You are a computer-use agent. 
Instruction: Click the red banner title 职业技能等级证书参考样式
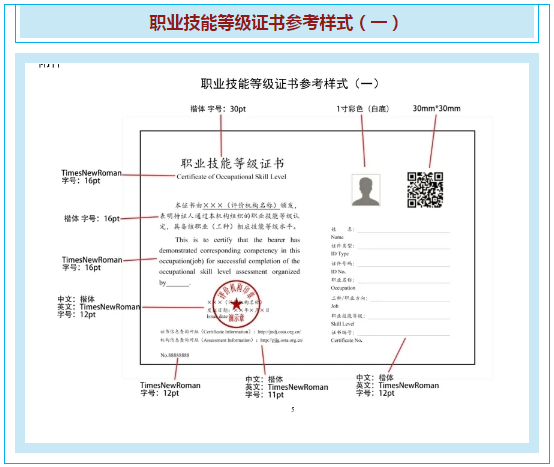tap(274, 23)
